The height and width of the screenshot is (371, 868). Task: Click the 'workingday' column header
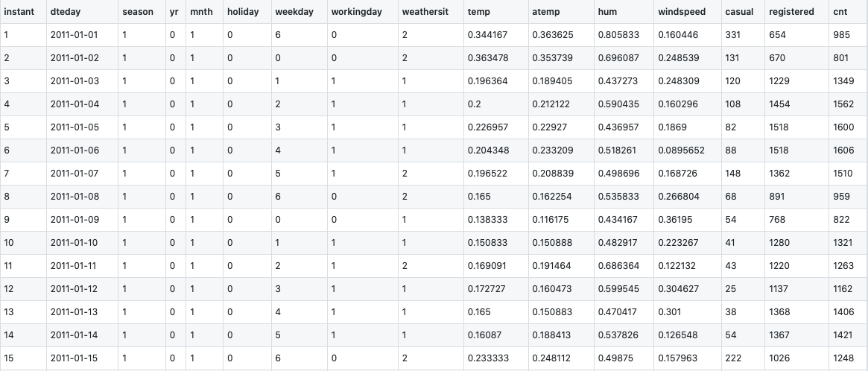click(x=355, y=13)
